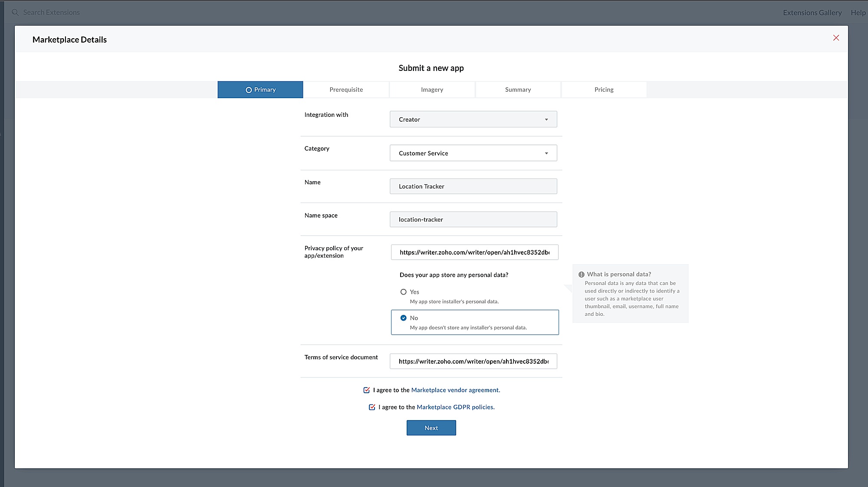Open the Extensions Gallery link

click(812, 13)
